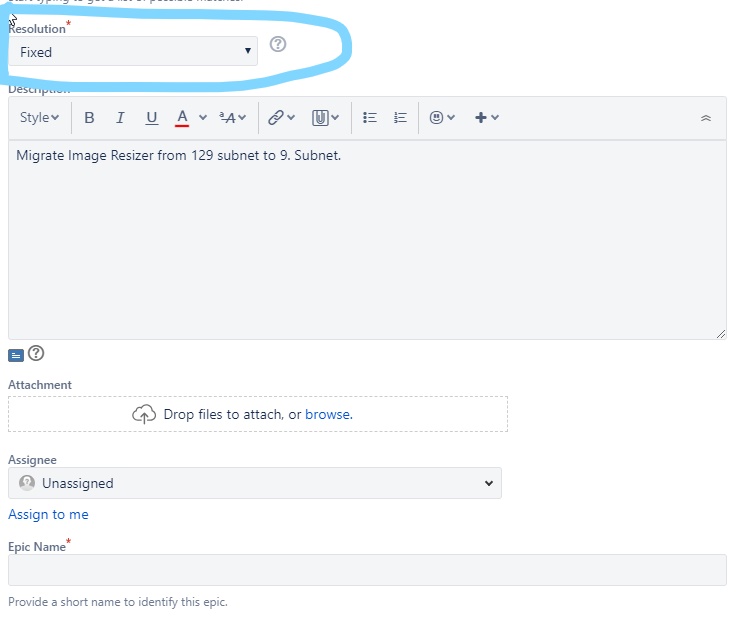The height and width of the screenshot is (623, 737).
Task: Open the more text formatting menu
Action: pos(232,118)
